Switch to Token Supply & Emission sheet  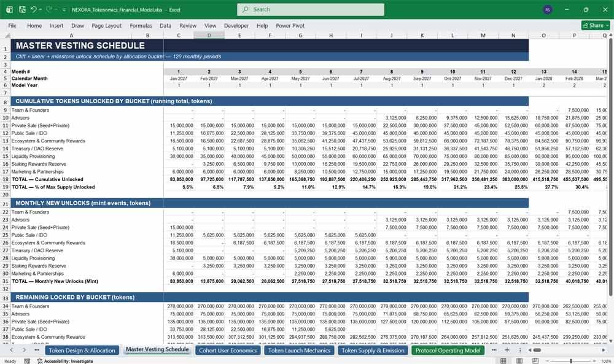pyautogui.click(x=373, y=350)
